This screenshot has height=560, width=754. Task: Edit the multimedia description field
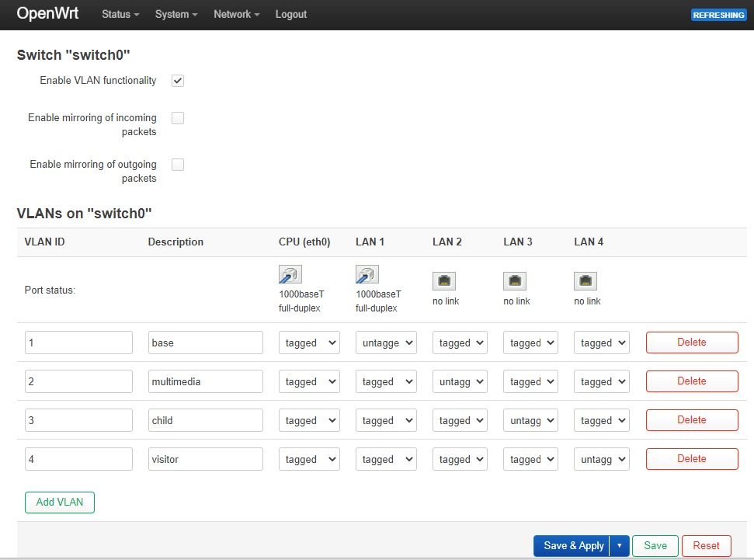coord(205,381)
